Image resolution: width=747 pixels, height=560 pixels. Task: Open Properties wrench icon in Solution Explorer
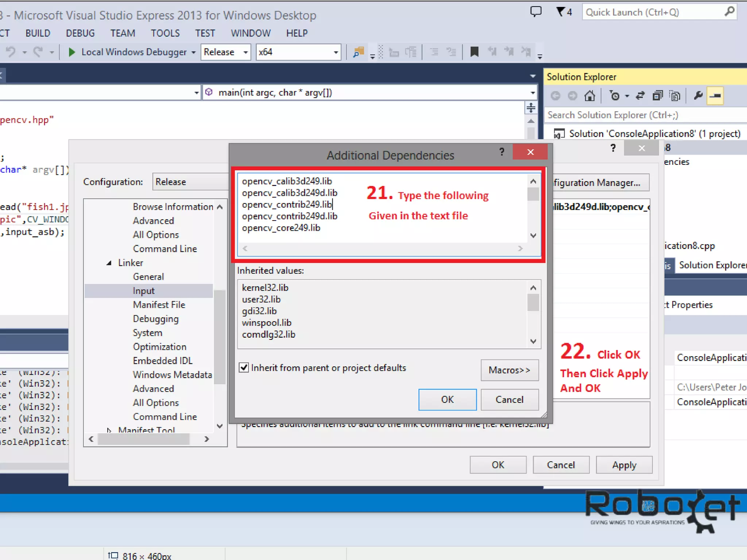click(x=698, y=96)
